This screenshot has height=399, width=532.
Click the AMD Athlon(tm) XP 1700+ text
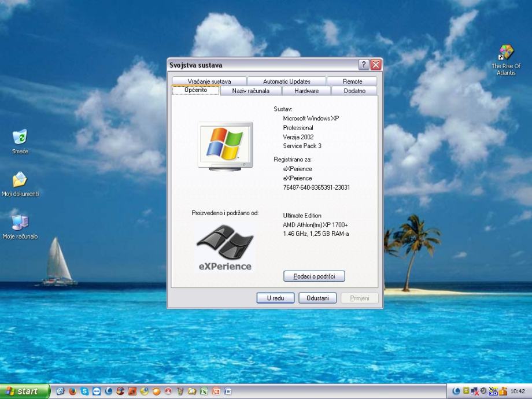[315, 224]
